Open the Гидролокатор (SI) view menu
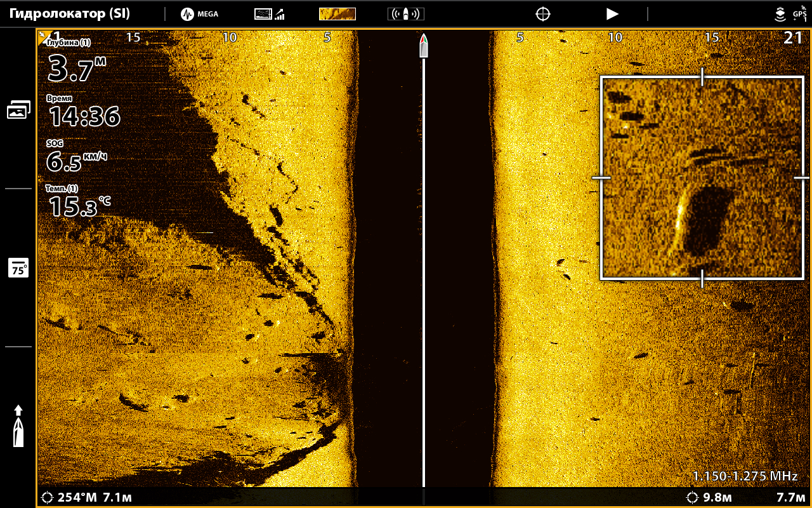 [x=70, y=14]
